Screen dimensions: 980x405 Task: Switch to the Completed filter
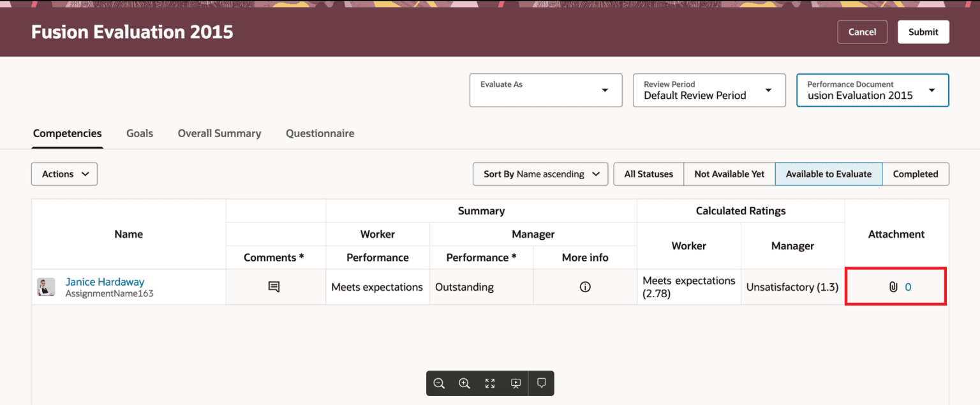tap(916, 173)
